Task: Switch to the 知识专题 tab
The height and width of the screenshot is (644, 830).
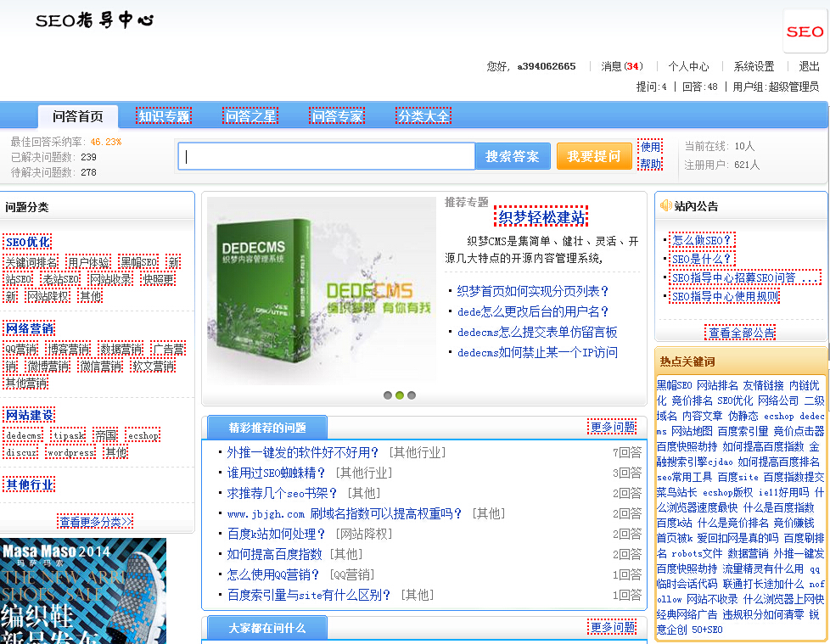Action: [x=164, y=116]
